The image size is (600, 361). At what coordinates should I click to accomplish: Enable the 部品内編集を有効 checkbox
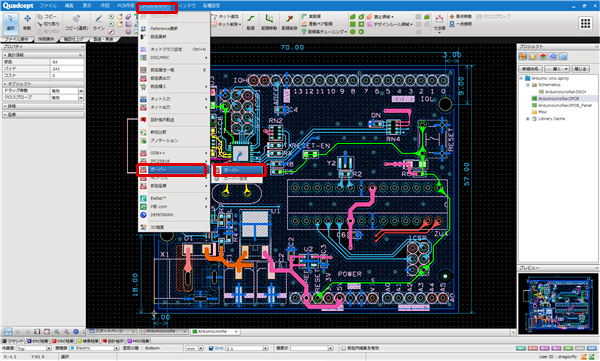point(343,348)
